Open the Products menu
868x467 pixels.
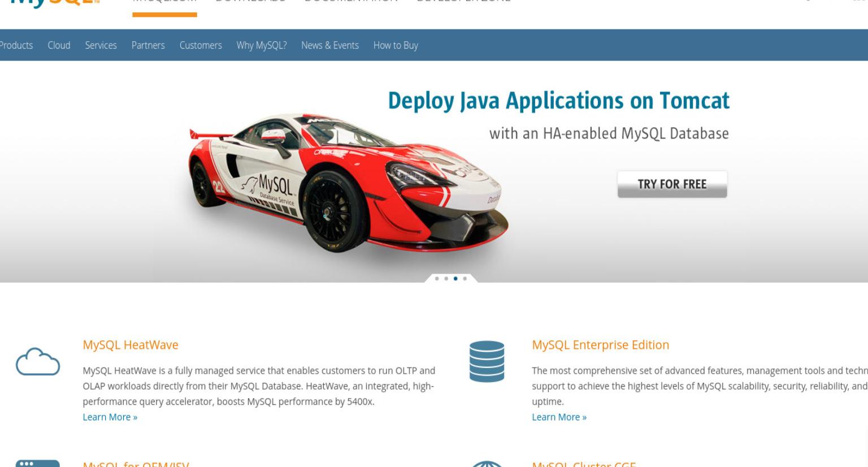click(x=16, y=45)
